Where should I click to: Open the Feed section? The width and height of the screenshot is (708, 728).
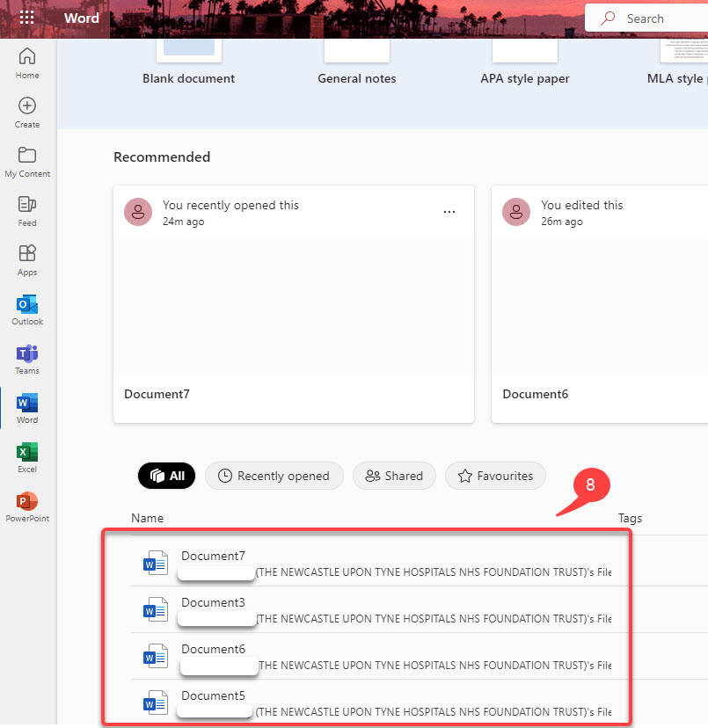point(27,211)
